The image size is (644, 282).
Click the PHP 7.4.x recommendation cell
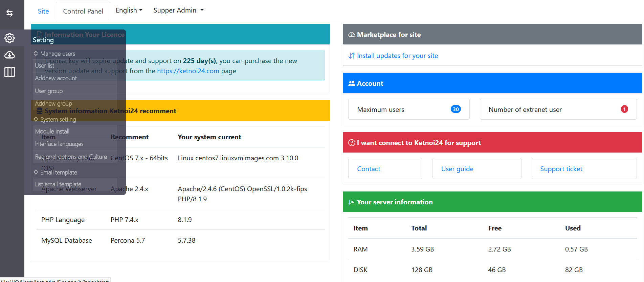(x=125, y=220)
